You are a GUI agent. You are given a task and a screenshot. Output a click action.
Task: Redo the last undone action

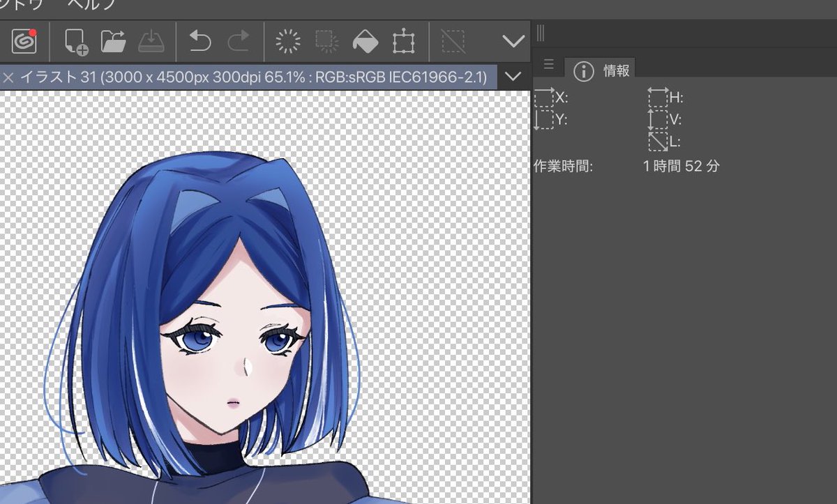(x=238, y=40)
